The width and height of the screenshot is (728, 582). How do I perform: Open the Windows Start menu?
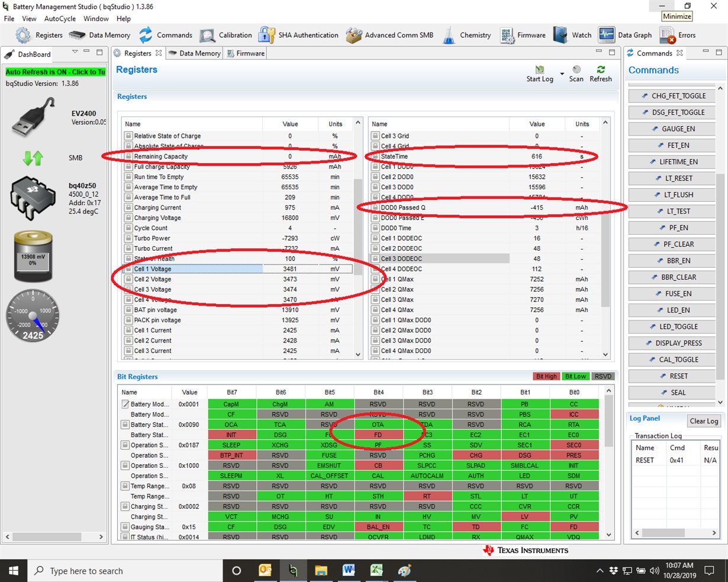[14, 571]
